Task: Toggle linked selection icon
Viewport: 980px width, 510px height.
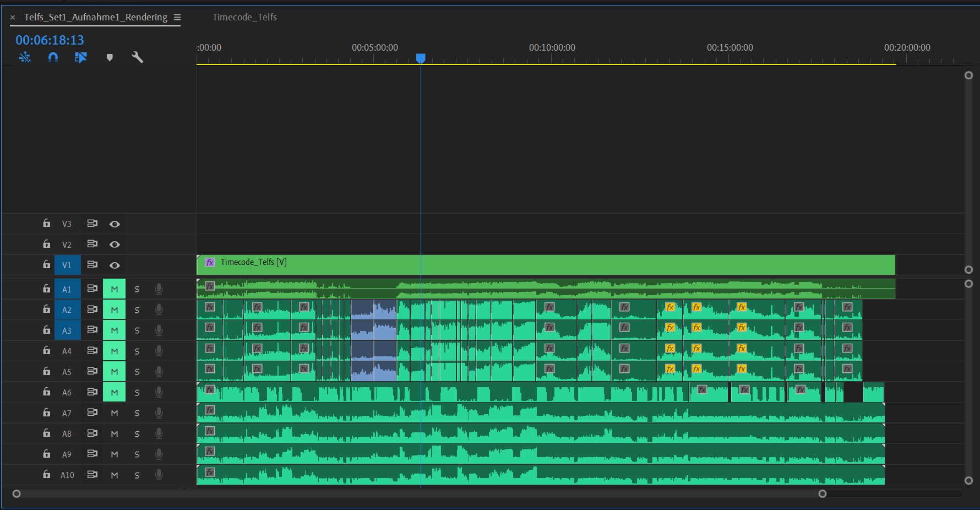Action: point(81,57)
